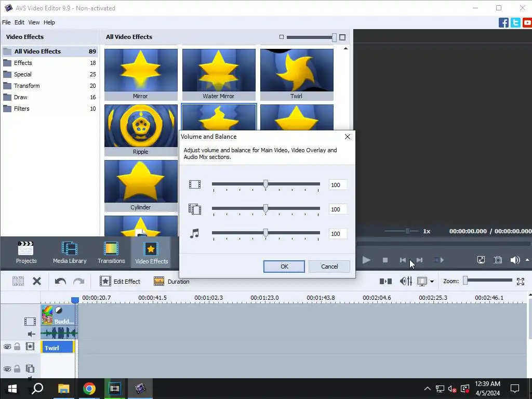Undo the last action
Viewport: 532px width, 399px height.
(x=60, y=281)
